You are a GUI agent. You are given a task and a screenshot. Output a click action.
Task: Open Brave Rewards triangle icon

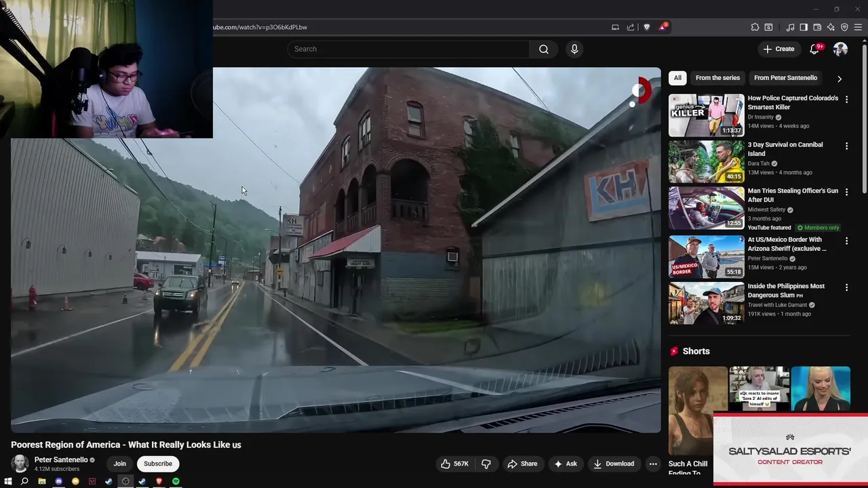click(x=663, y=27)
